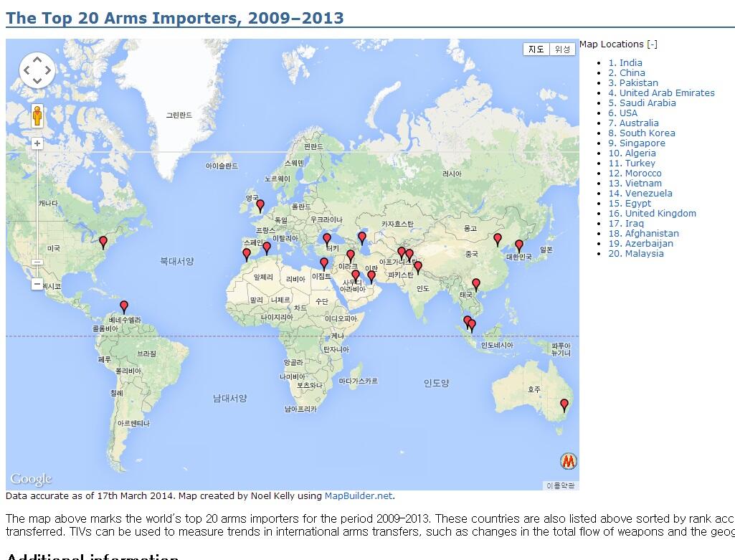Collapse the Map Locations list

(651, 44)
